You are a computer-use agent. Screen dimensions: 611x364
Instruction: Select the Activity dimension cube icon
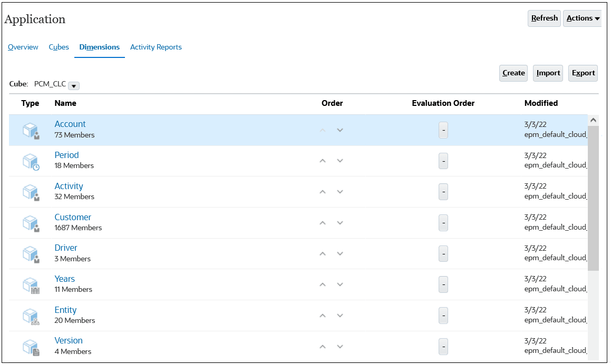coord(30,192)
